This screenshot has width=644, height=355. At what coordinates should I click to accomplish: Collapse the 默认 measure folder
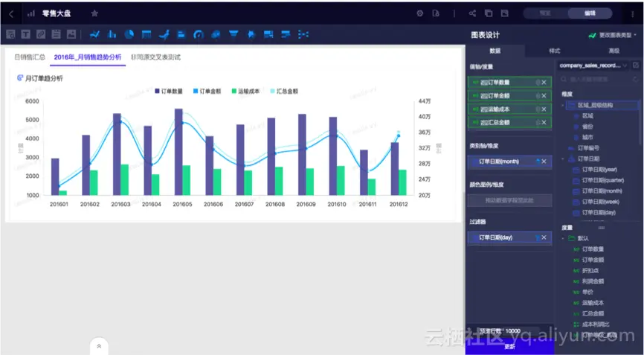(563, 238)
